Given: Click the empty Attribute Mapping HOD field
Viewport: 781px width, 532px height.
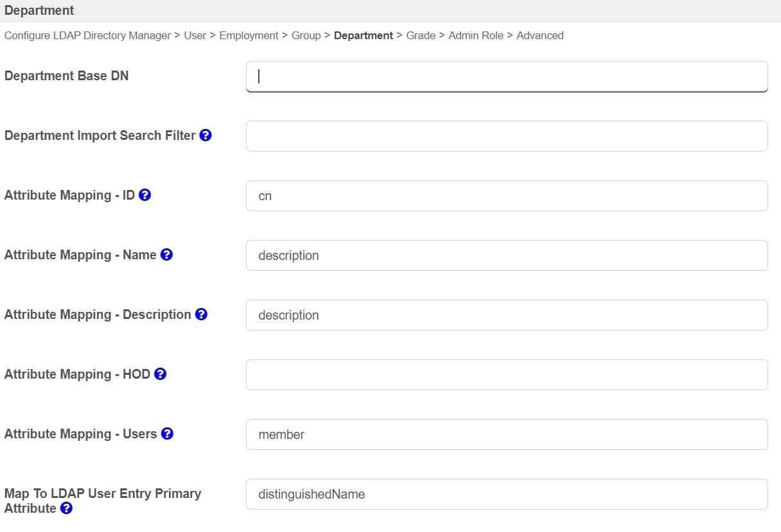Looking at the screenshot, I should [x=506, y=375].
